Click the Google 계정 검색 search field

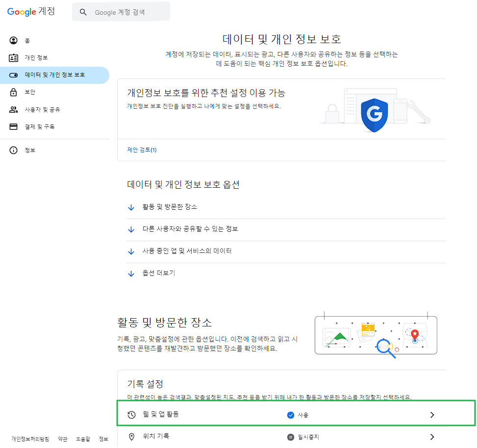(121, 11)
